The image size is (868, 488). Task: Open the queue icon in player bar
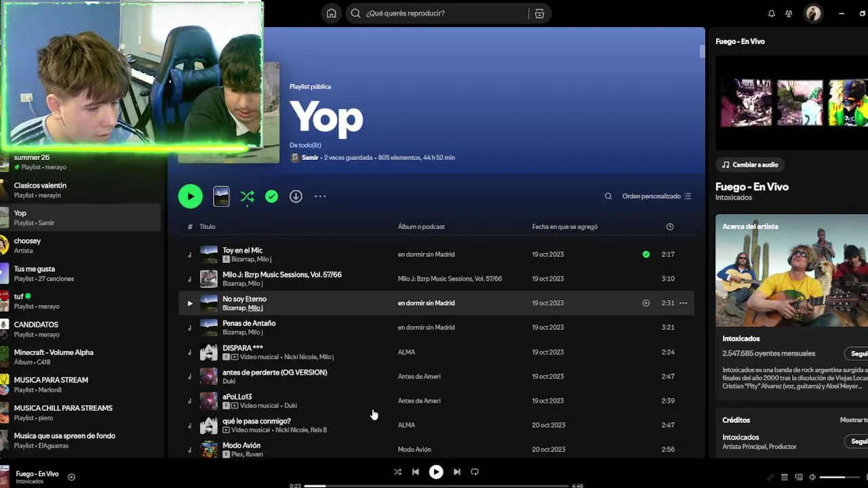tap(785, 477)
